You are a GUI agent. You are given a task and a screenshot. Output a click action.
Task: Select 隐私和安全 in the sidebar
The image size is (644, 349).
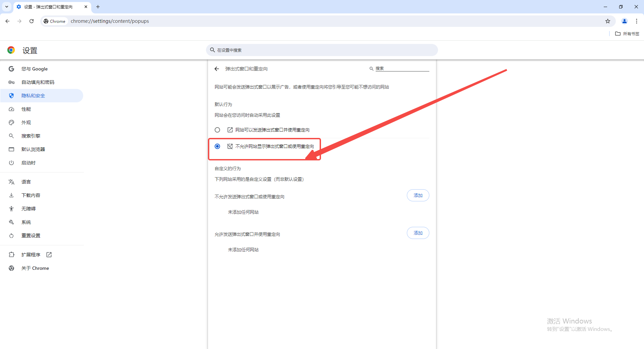coord(42,96)
